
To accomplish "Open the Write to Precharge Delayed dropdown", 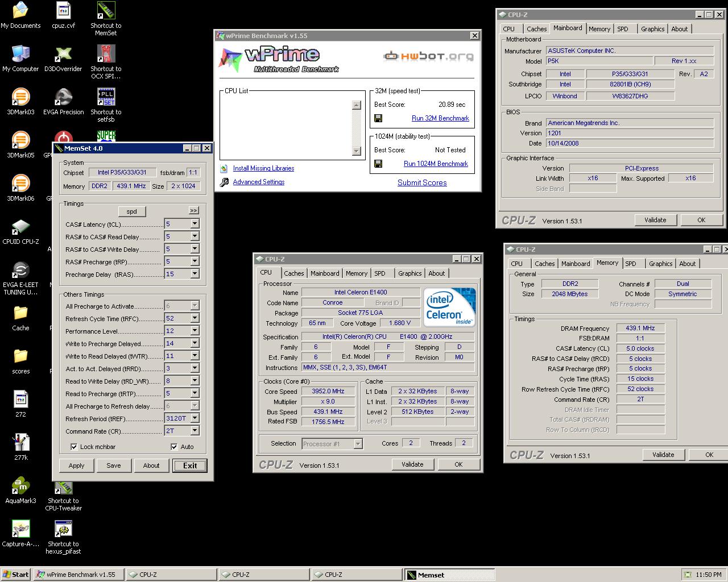I will coord(195,343).
